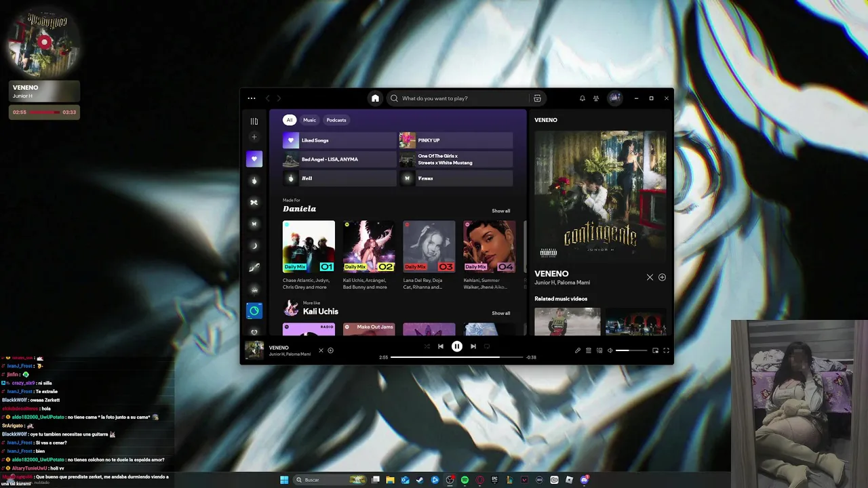Screen dimensions: 868x488
Task: Open the Hell playlist tile
Action: point(340,178)
